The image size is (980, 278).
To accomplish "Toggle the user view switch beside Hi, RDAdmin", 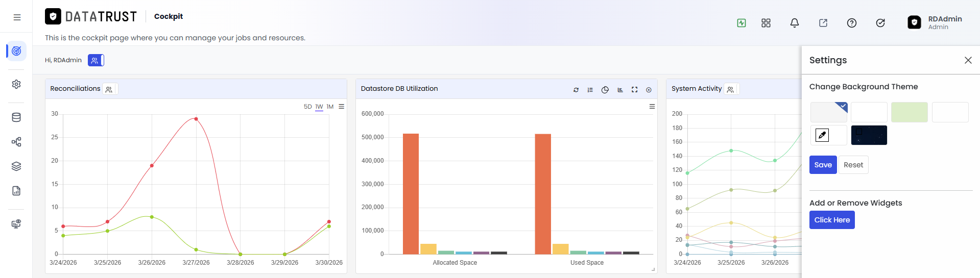I will click(96, 60).
